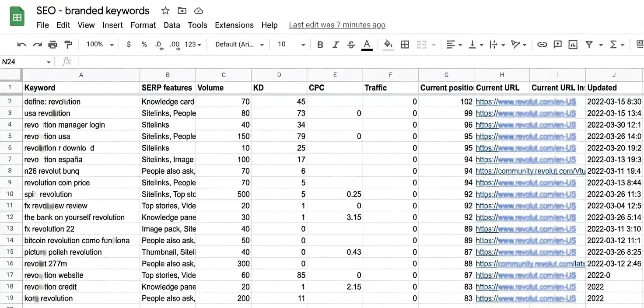Screen dimensions: 644x308
Task: Open the zoom level 100% dropdown
Action: (100, 44)
